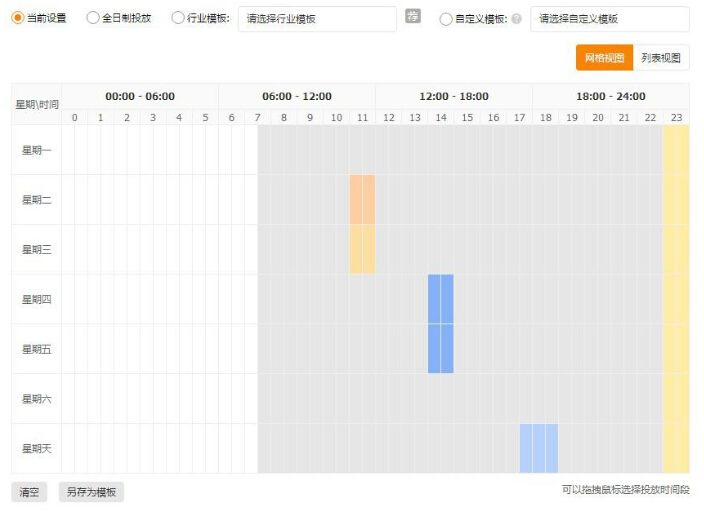Click the recommended (荐) badge icon
The height and width of the screenshot is (516, 704).
tap(413, 17)
